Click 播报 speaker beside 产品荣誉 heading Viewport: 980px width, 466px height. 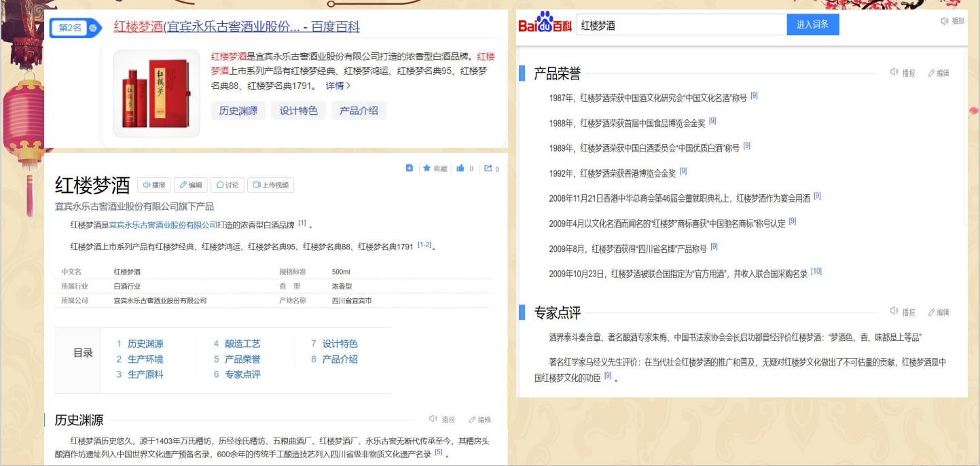coord(895,73)
